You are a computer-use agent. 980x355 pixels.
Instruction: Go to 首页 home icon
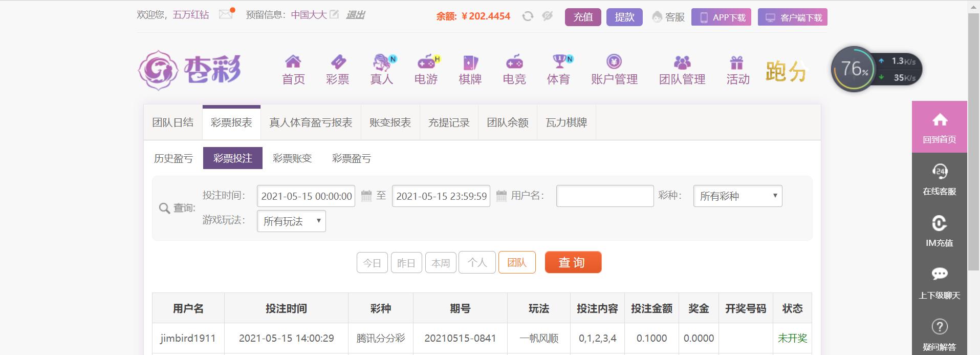pos(293,70)
